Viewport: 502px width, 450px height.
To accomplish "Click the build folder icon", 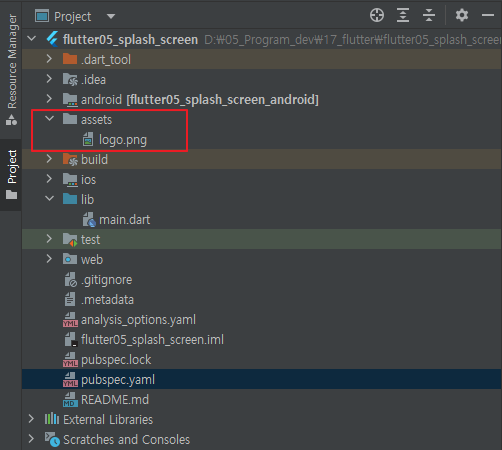I will [x=70, y=159].
